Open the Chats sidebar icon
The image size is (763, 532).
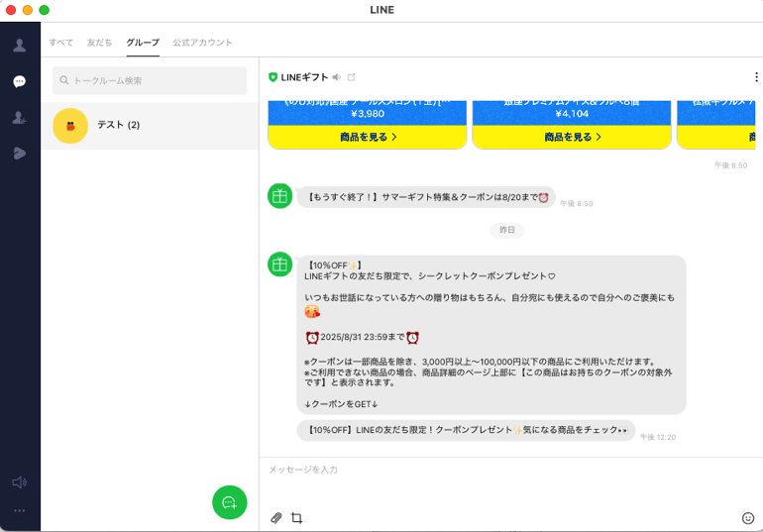tap(19, 81)
